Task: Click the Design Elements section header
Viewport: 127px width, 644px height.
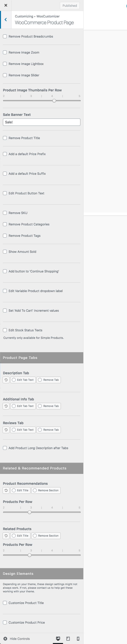Action: click(x=42, y=574)
